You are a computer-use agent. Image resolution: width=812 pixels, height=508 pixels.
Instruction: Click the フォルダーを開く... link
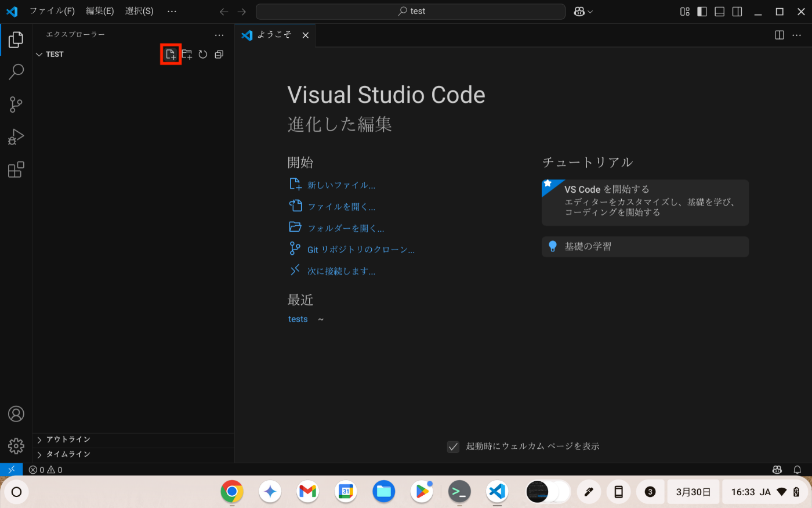346,228
